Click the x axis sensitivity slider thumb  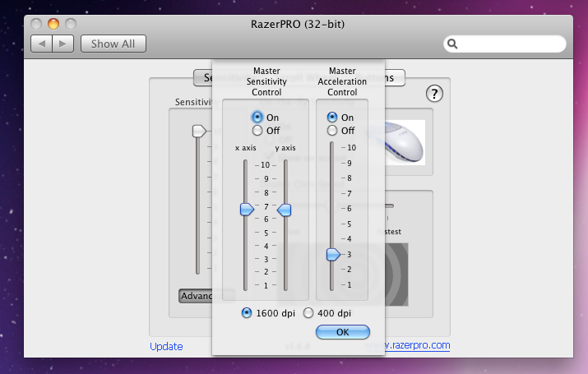pos(247,209)
